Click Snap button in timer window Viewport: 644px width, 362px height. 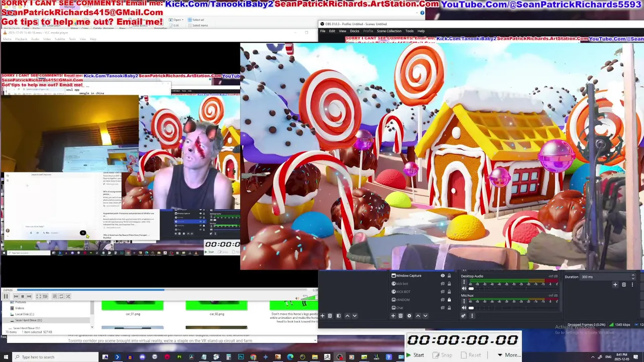point(443,355)
